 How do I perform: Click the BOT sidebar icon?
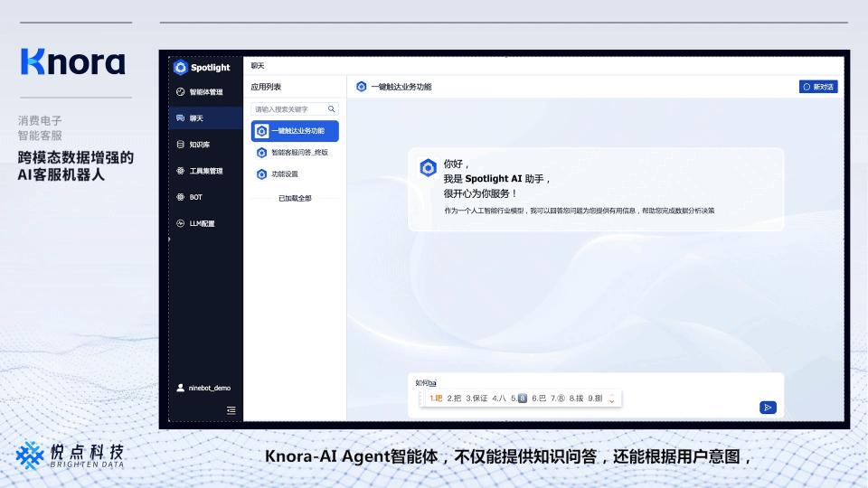tap(180, 197)
